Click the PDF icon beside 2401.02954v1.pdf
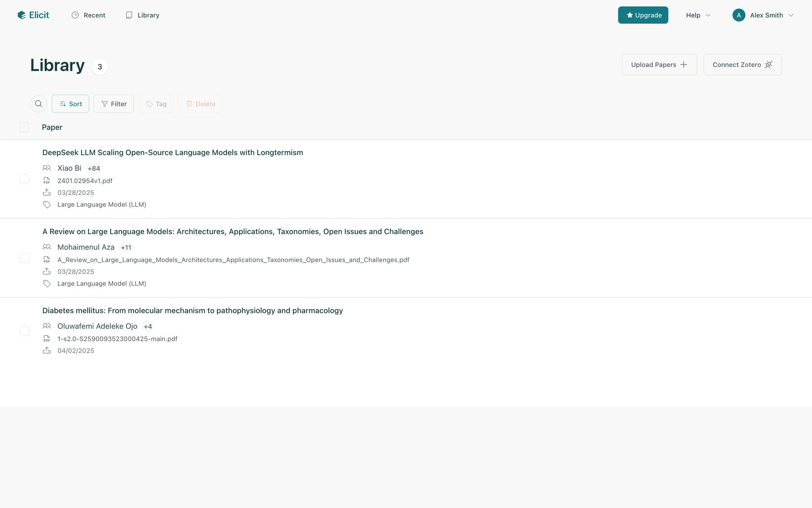This screenshot has width=812, height=508. (x=47, y=181)
